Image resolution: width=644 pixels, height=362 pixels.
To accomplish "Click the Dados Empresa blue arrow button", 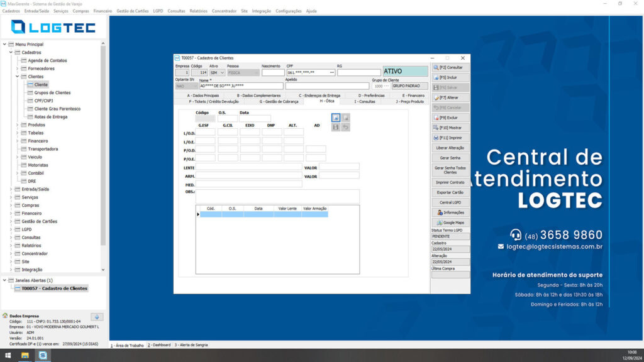I will tap(97, 317).
